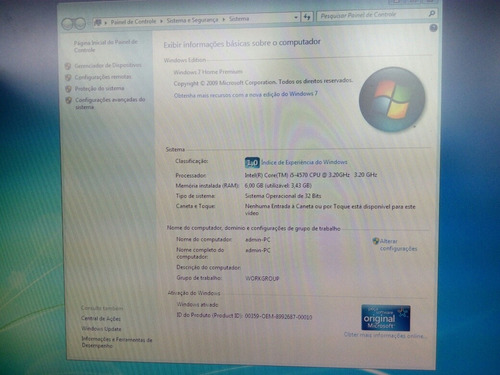Select Sistema breadcrumb item

coord(239,19)
